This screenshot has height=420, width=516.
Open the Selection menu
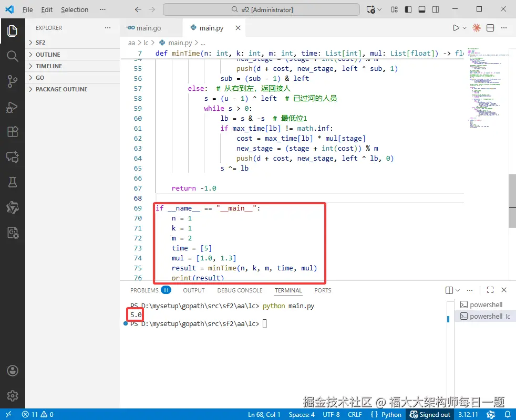[75, 9]
